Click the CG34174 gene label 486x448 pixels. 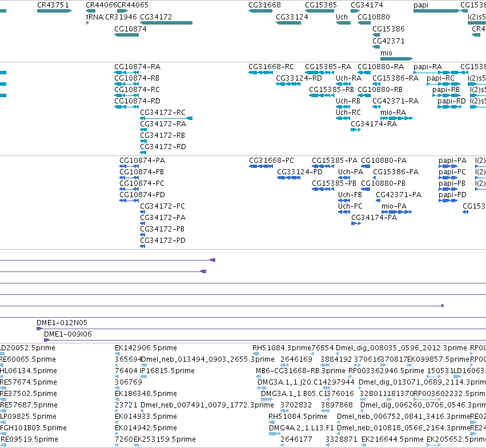click(x=367, y=5)
